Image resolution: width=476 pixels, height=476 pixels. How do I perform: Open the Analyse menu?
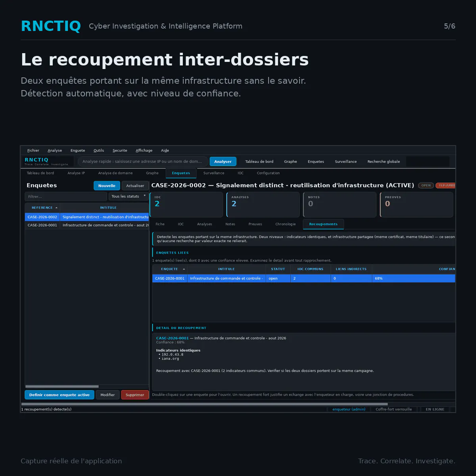click(55, 150)
